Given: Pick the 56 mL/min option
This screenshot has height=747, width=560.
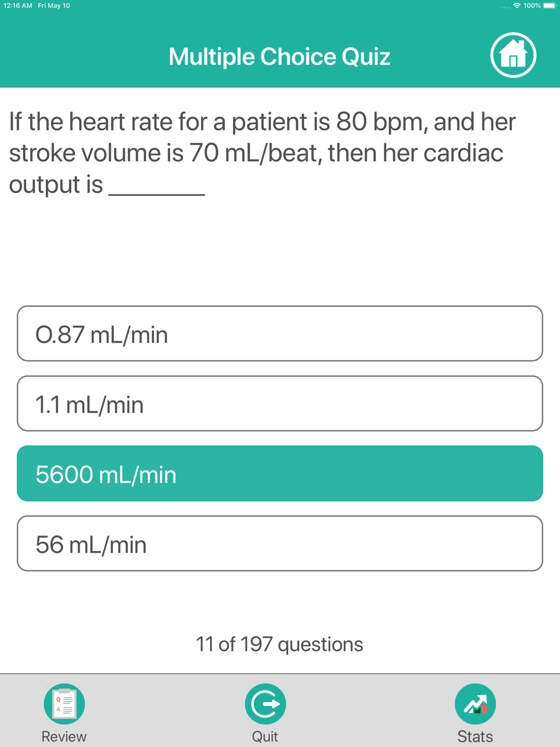Looking at the screenshot, I should coord(280,543).
